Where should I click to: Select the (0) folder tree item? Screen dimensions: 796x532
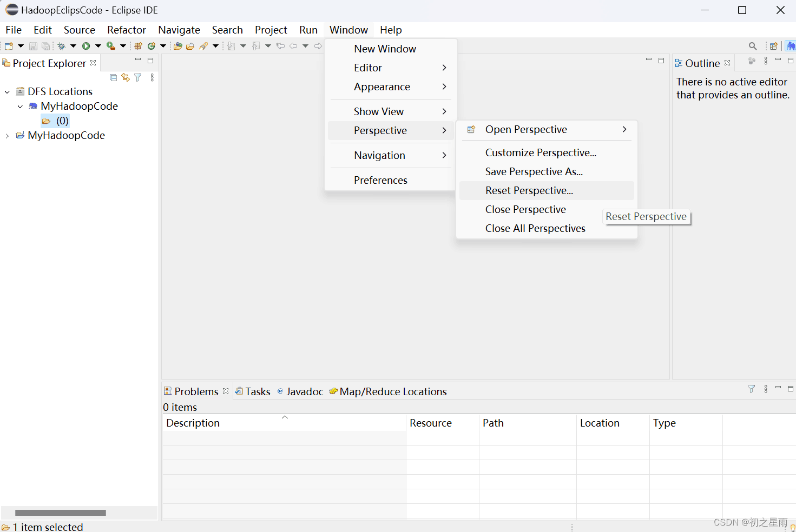coord(55,121)
